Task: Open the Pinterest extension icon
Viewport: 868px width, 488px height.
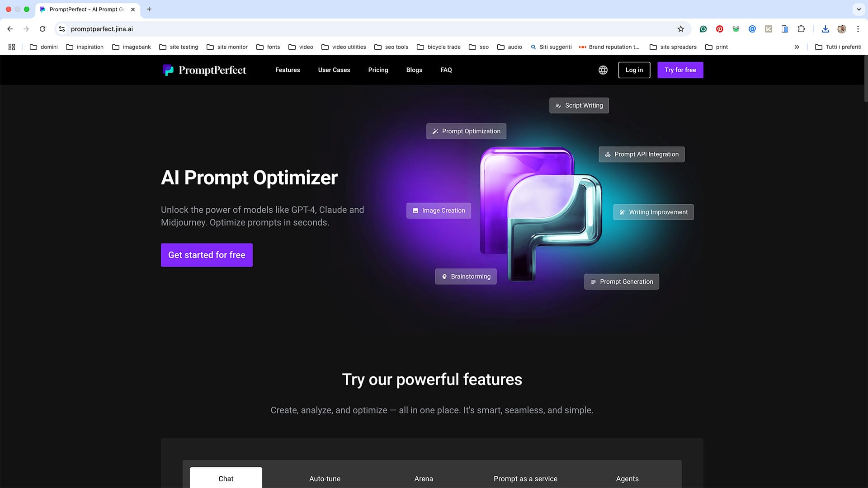Action: pyautogui.click(x=719, y=28)
